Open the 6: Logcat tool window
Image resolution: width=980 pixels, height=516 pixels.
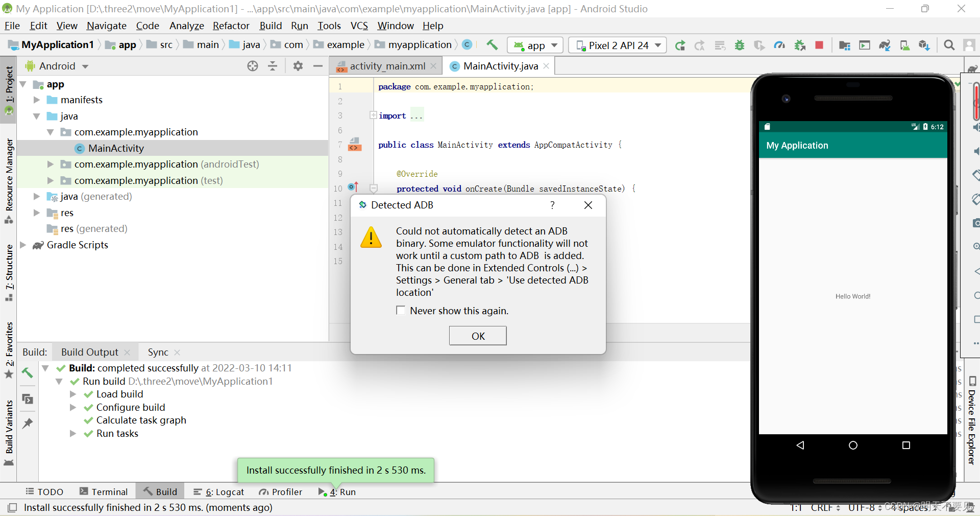pyautogui.click(x=219, y=491)
